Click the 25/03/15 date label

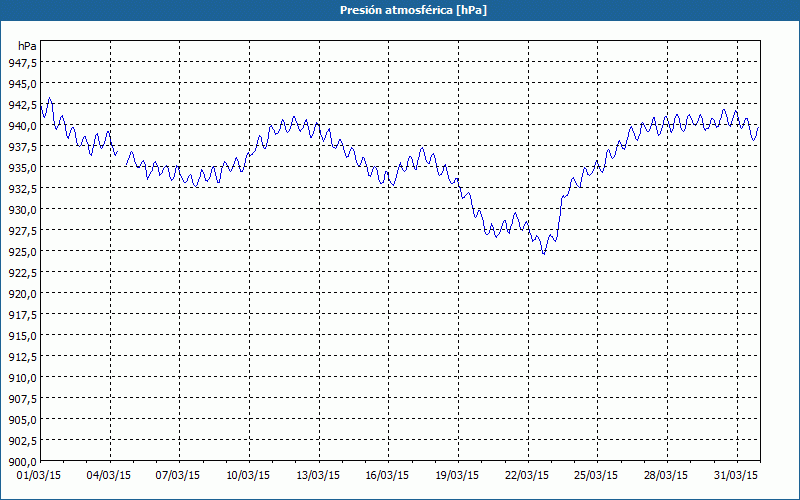[596, 476]
